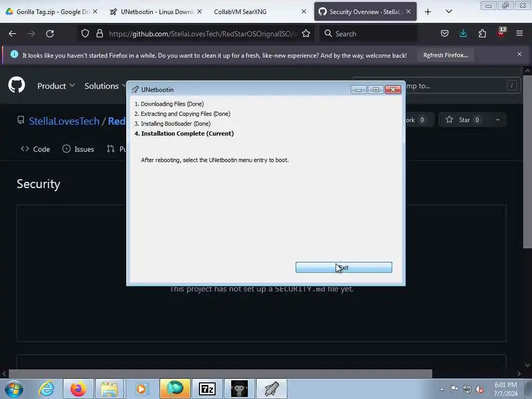Image resolution: width=532 pixels, height=399 pixels.
Task: Reload the page with refresh icon
Action: point(50,34)
